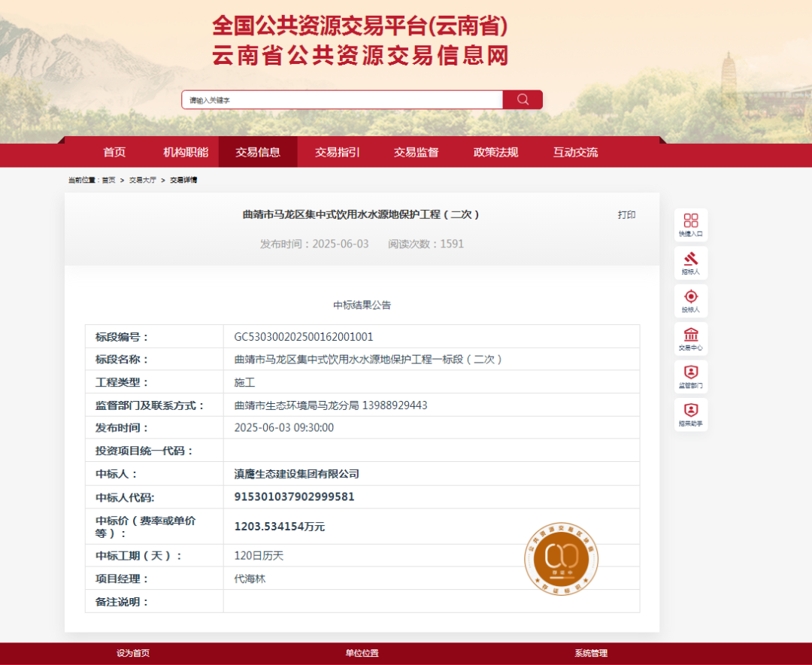This screenshot has width=812, height=665.
Task: Open the 快捷入口 quick entry panel
Action: coord(690,223)
